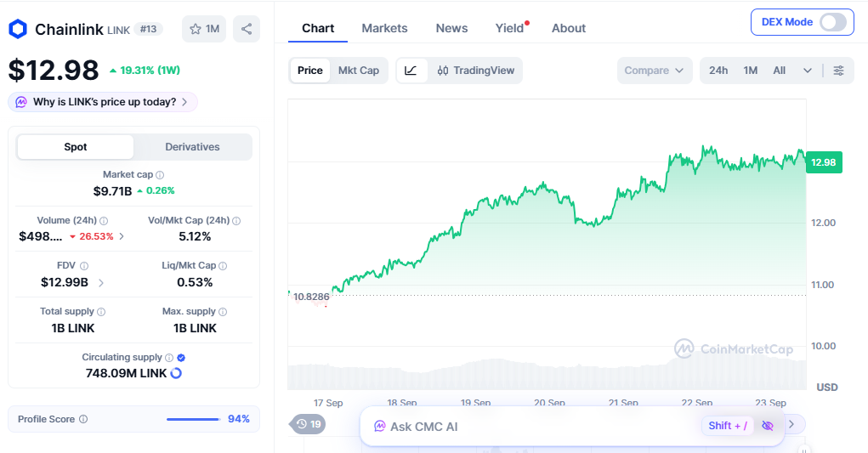Click the verified badge next to Circulating supply
868x453 pixels.
coord(181,358)
